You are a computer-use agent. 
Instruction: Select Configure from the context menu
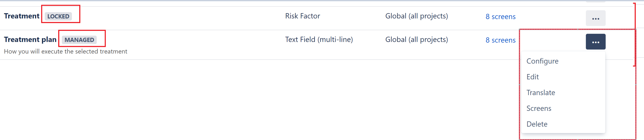pyautogui.click(x=543, y=61)
